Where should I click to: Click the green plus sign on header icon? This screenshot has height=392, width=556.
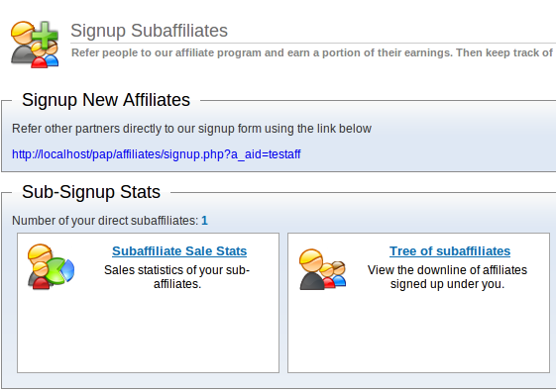[45, 35]
